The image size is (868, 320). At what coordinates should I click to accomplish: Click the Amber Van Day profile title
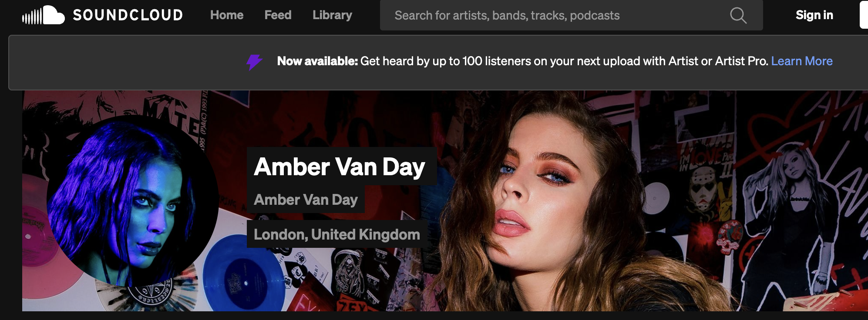340,167
